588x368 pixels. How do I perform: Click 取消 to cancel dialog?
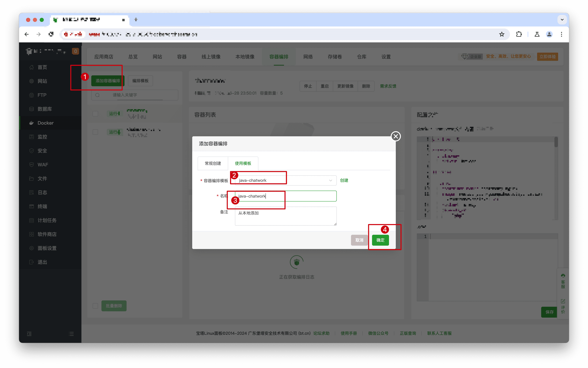[359, 240]
